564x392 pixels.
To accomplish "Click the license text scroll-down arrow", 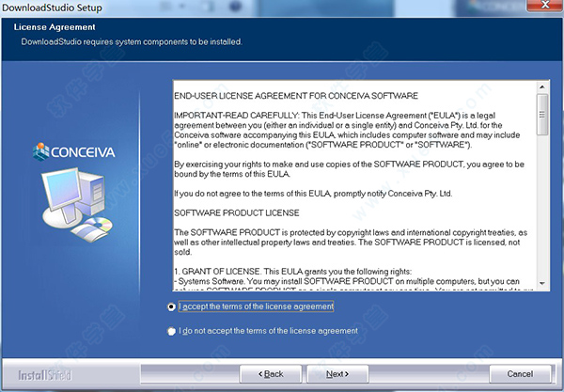I will point(542,284).
